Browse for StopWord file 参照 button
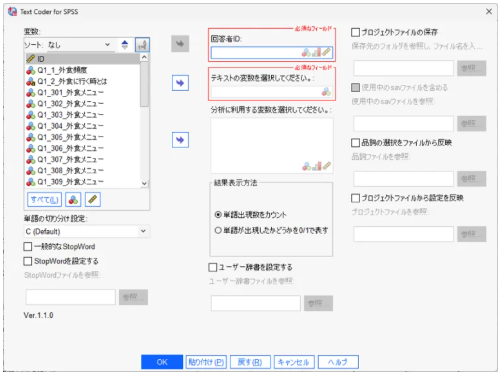 pos(133,297)
